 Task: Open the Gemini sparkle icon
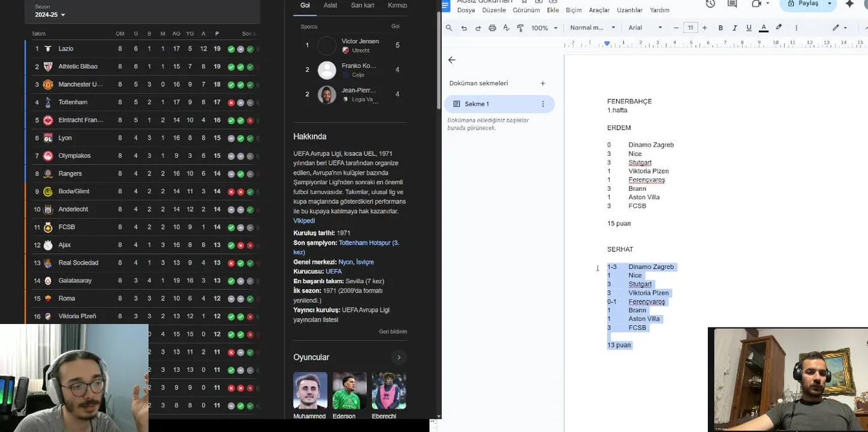coord(849,4)
